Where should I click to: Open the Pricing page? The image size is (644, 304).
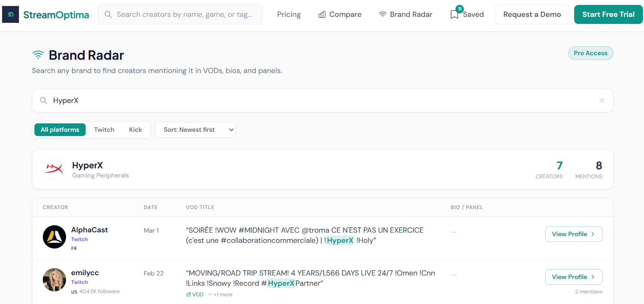click(289, 14)
